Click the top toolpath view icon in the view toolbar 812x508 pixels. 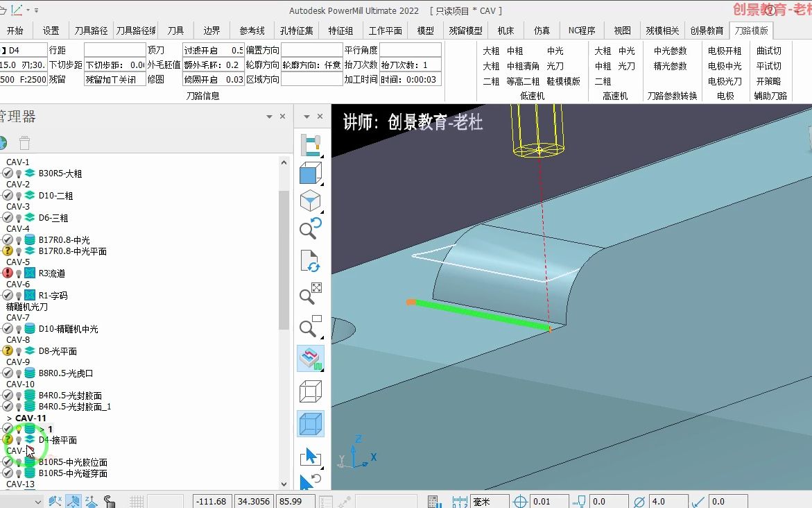311,144
